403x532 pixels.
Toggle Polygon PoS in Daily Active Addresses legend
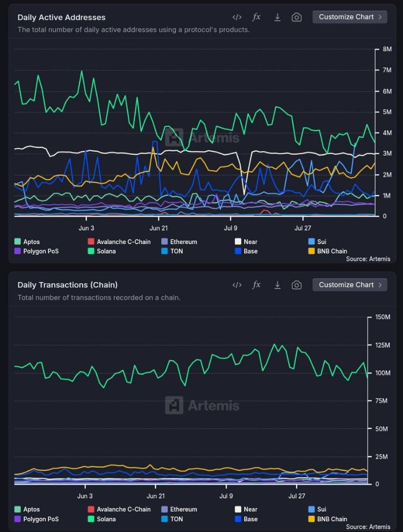click(x=37, y=251)
